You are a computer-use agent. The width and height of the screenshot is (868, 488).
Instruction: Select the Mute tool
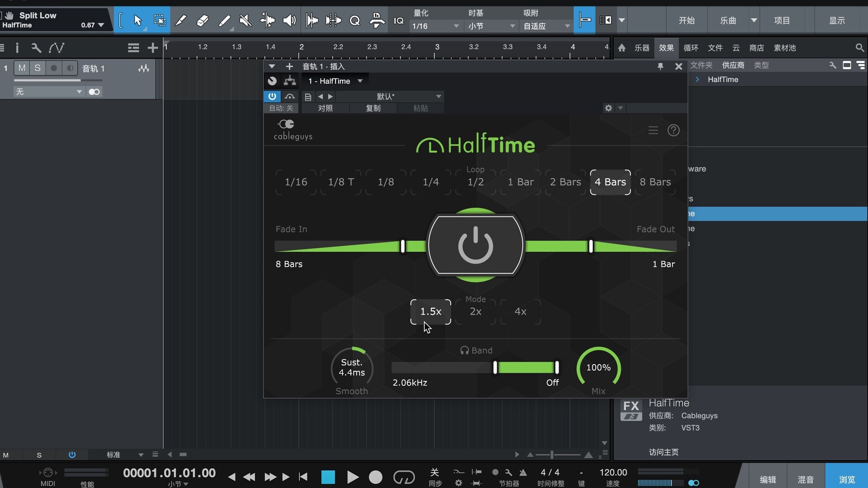(x=245, y=20)
